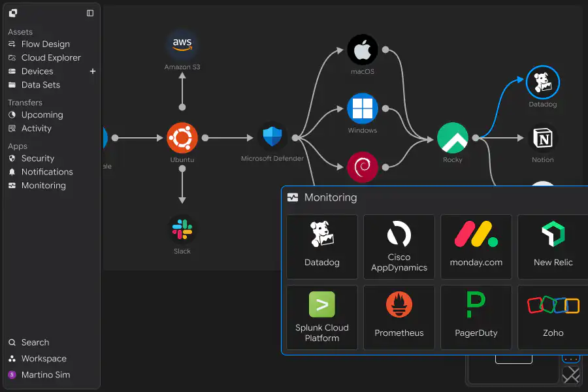
Task: Click the Martino Sim avatar
Action: click(x=12, y=375)
